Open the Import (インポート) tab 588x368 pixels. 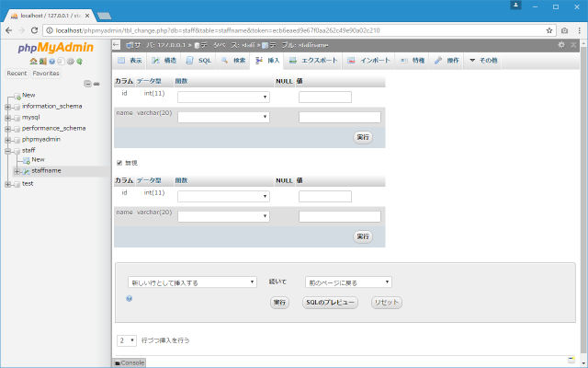(368, 61)
